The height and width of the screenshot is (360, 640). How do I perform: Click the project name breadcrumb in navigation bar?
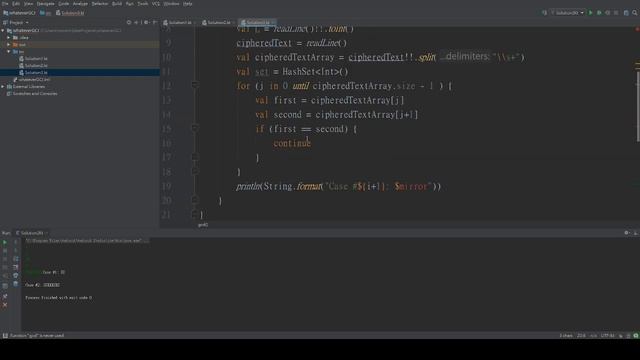coord(19,13)
